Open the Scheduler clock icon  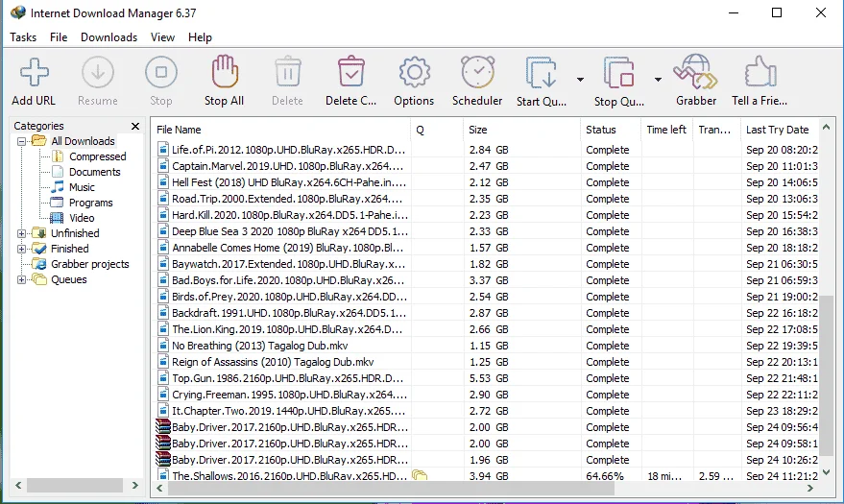pyautogui.click(x=477, y=72)
